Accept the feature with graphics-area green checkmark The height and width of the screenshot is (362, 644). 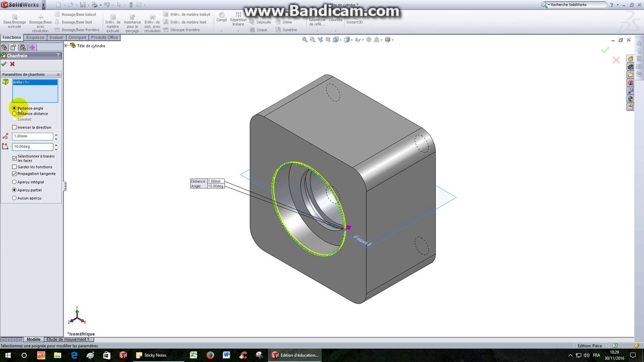click(605, 50)
